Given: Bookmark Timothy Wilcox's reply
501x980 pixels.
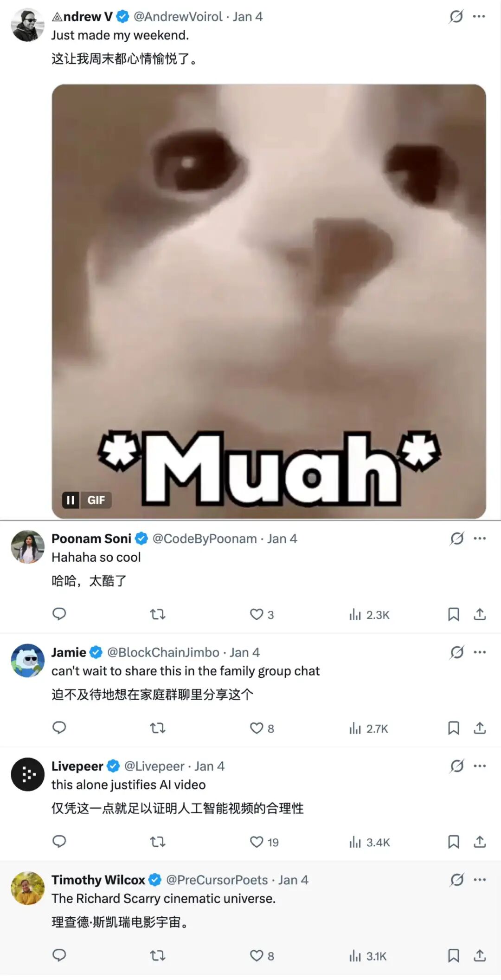Looking at the screenshot, I should pyautogui.click(x=453, y=955).
